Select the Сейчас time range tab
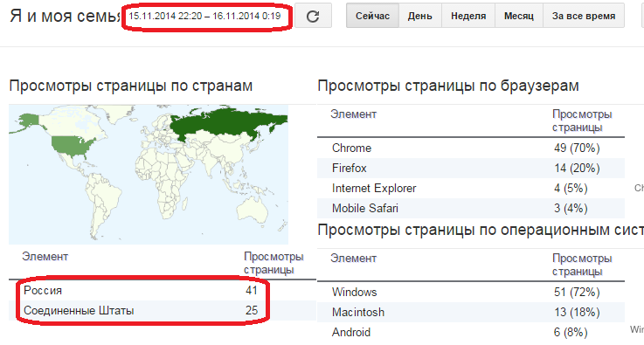This screenshot has width=644, height=345. point(372,16)
